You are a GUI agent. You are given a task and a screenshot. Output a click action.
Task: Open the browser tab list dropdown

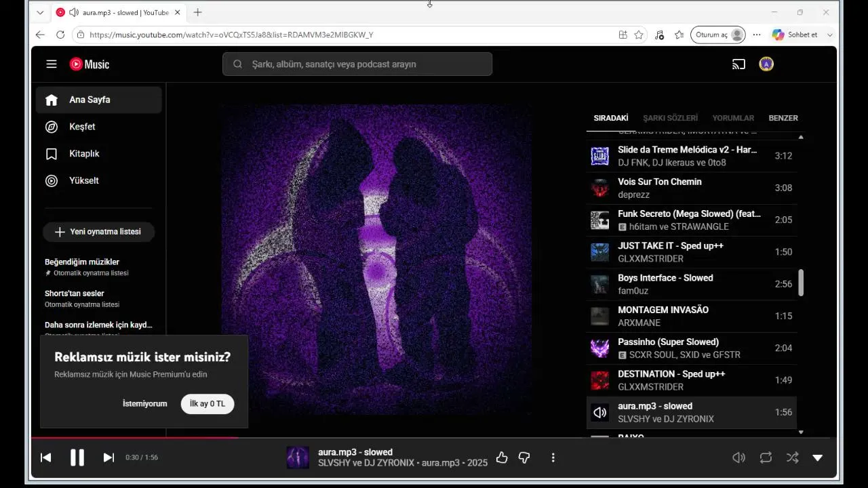click(x=40, y=12)
